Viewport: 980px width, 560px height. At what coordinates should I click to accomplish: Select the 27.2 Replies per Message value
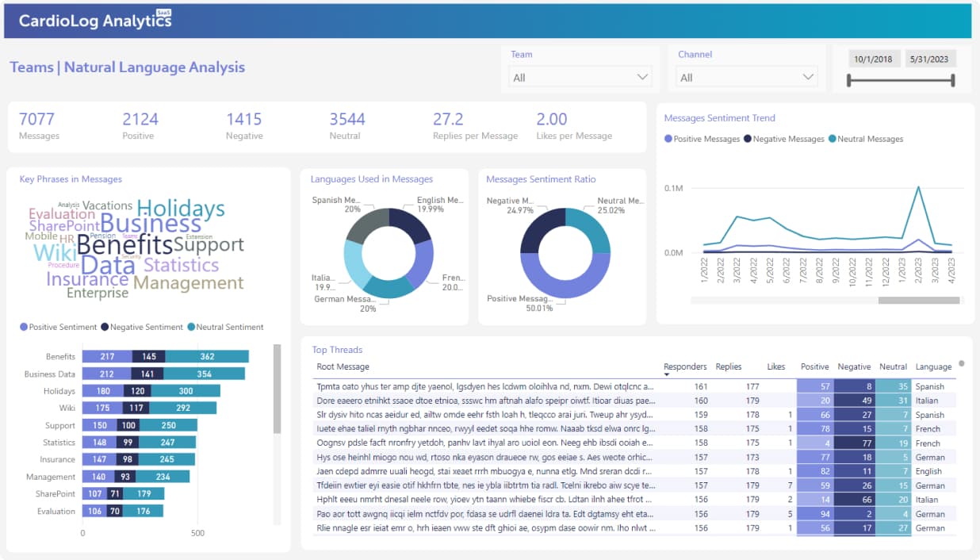[x=448, y=119]
